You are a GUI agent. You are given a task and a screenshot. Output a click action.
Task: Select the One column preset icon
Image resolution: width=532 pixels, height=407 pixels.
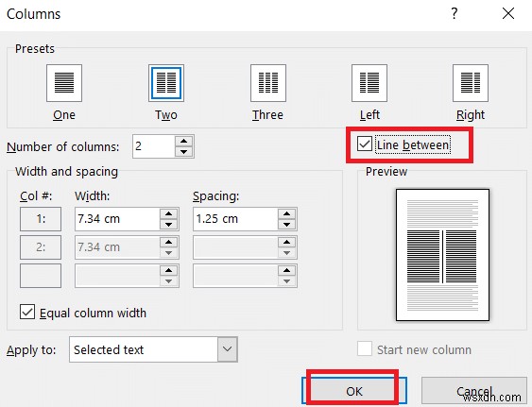pos(64,83)
